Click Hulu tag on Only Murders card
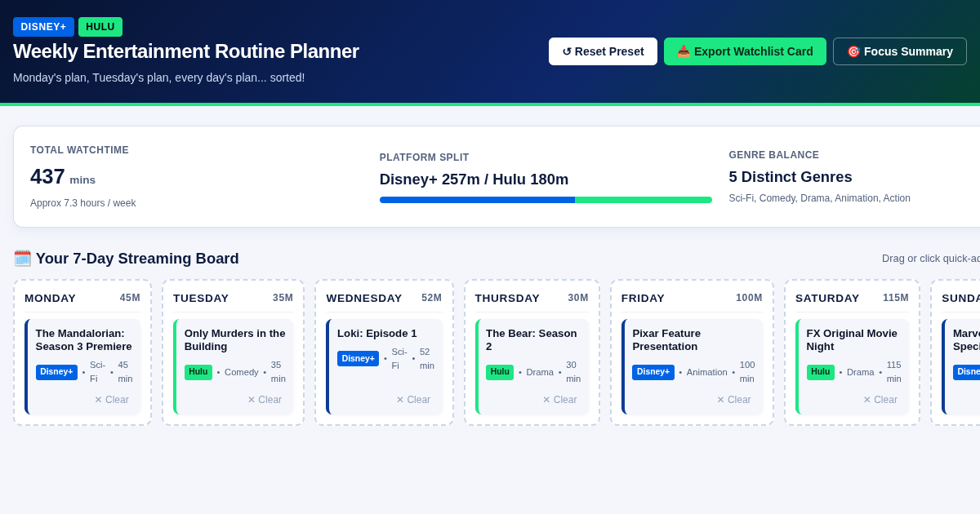 point(198,372)
